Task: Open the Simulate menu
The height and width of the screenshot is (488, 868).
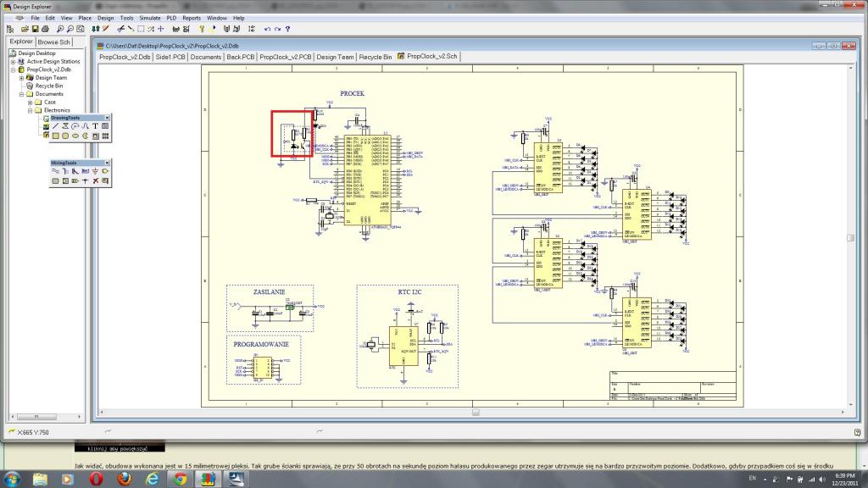Action: pyautogui.click(x=150, y=17)
